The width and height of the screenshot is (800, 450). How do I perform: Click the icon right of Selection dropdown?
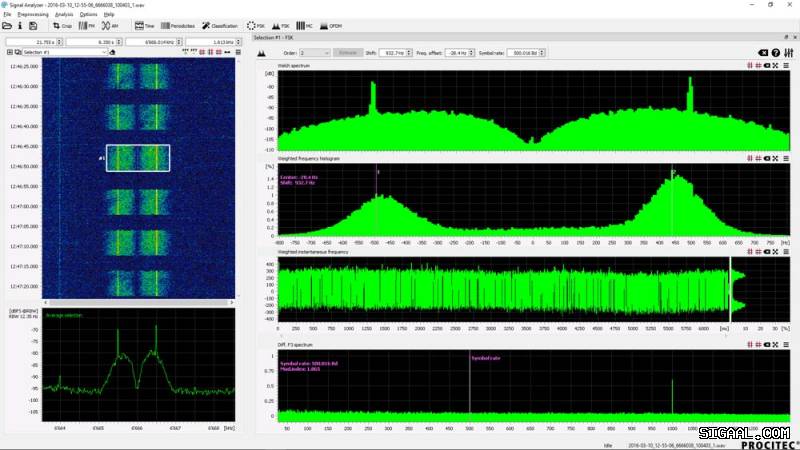(112, 52)
